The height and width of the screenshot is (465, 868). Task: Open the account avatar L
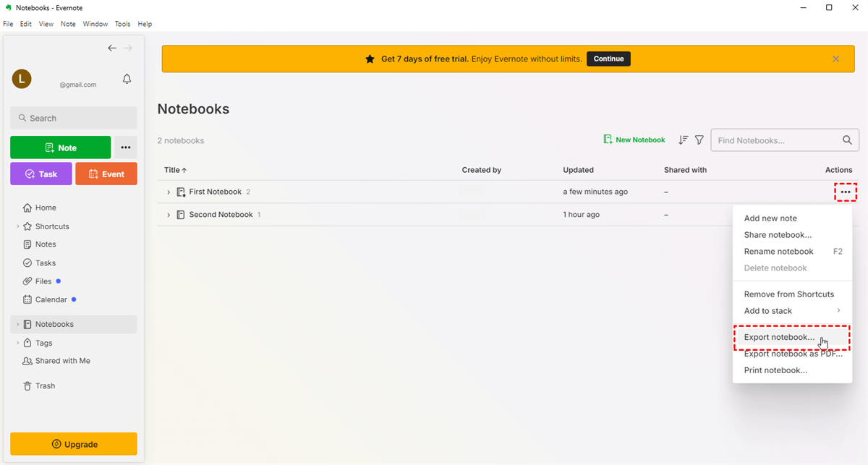(22, 79)
